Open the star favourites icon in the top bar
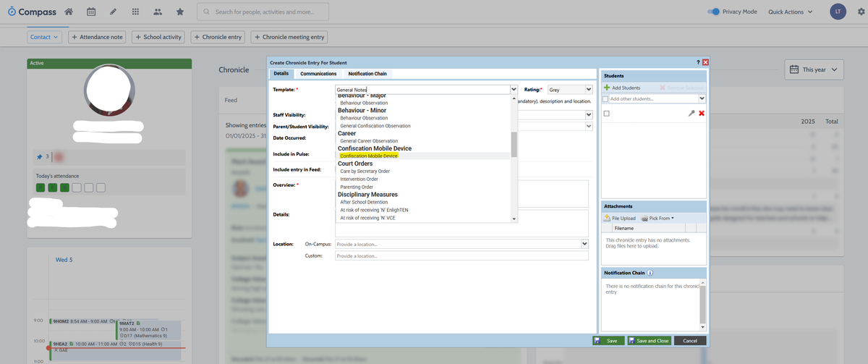This screenshot has height=364, width=868. pos(179,12)
